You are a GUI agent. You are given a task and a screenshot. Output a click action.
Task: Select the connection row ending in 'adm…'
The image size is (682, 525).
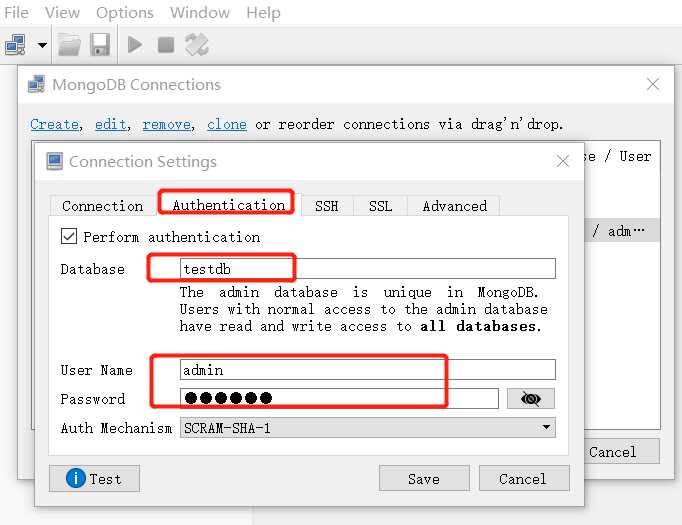tap(622, 231)
